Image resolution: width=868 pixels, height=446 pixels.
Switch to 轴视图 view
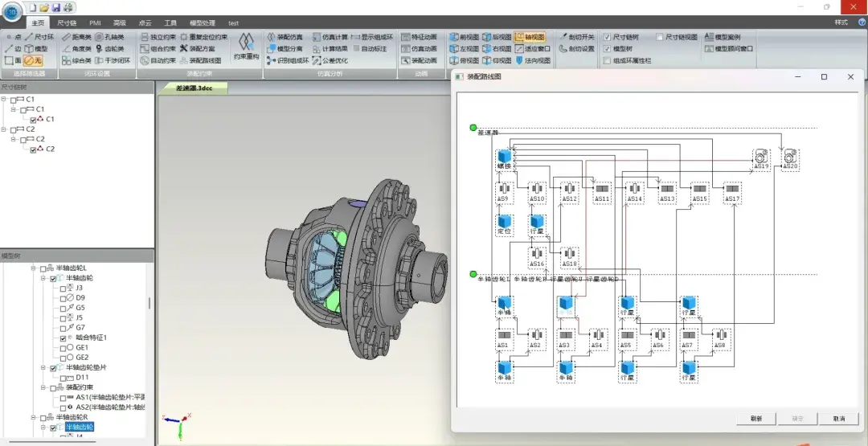coord(529,37)
